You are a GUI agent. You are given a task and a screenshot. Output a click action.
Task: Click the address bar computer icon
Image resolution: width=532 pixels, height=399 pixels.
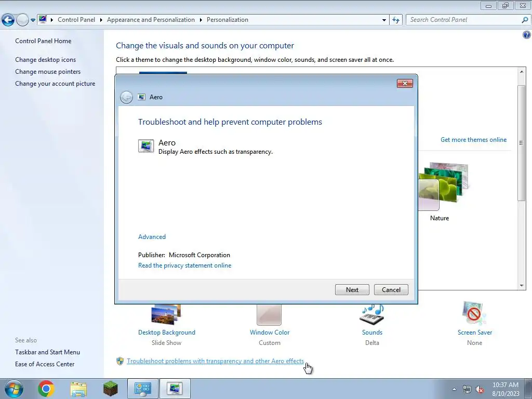(43, 19)
